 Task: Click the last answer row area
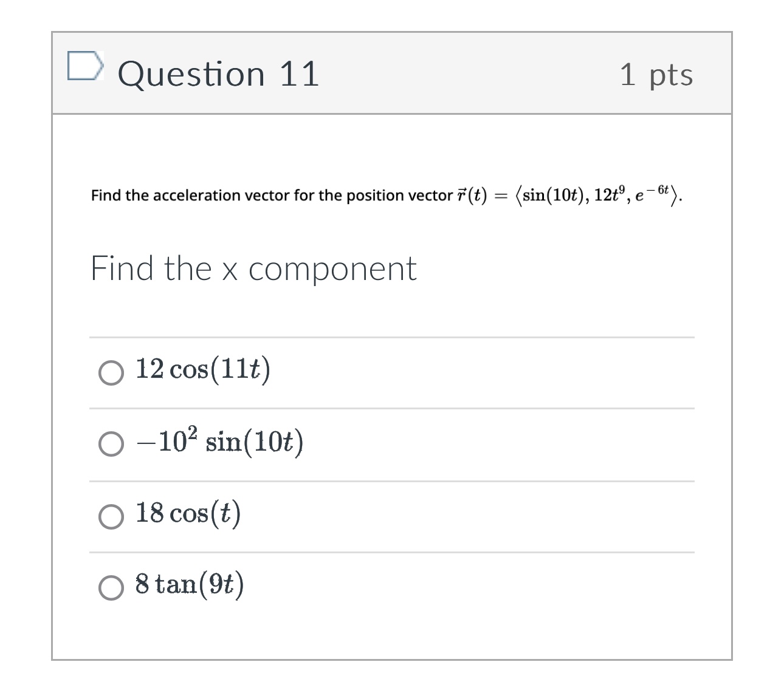(x=392, y=586)
